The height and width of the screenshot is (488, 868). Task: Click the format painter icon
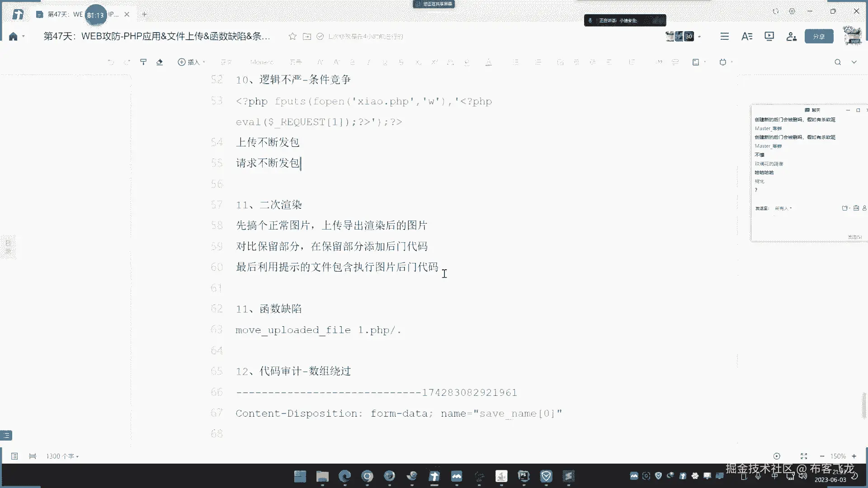(143, 62)
